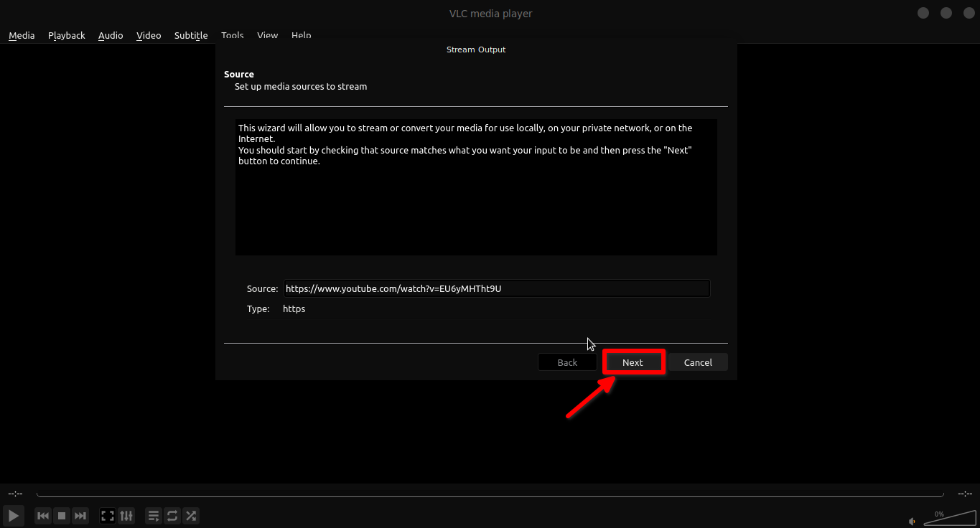980x528 pixels.
Task: Toggle fullscreen video mode
Action: pos(108,515)
